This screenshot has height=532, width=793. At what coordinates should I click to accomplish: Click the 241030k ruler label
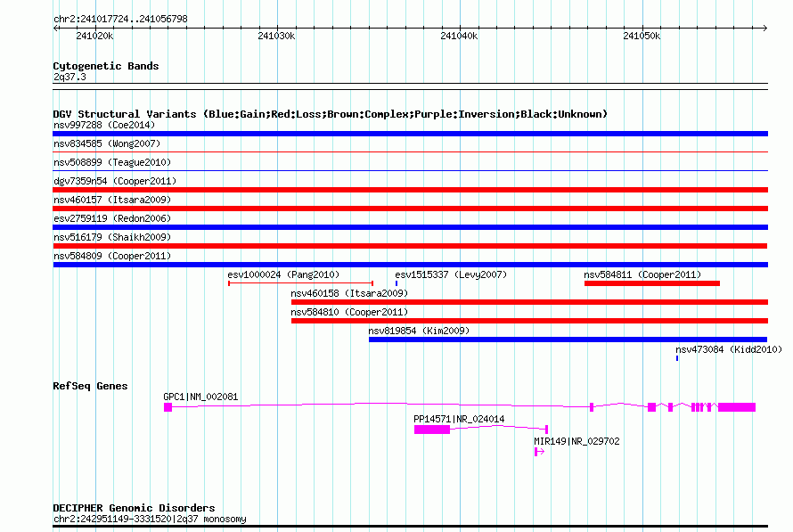[x=276, y=36]
